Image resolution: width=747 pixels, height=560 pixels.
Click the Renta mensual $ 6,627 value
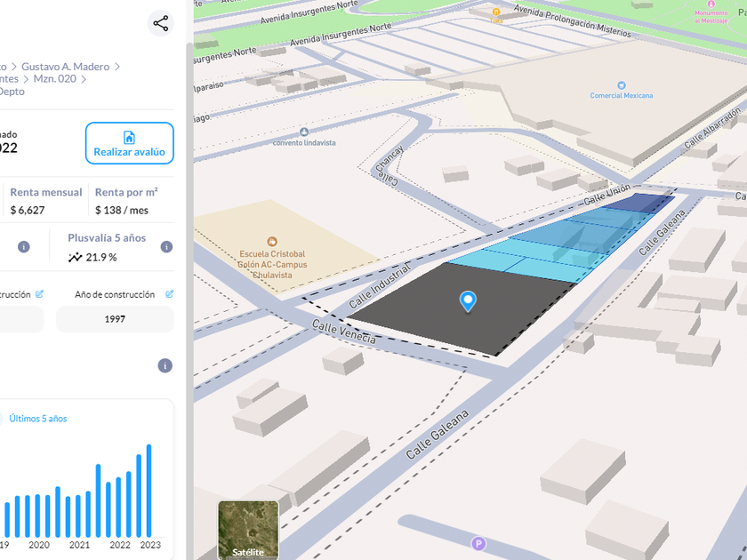28,210
